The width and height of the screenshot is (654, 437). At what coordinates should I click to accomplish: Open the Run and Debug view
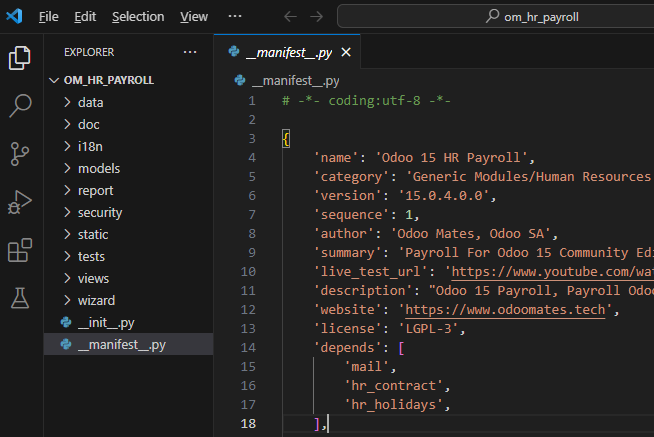20,202
